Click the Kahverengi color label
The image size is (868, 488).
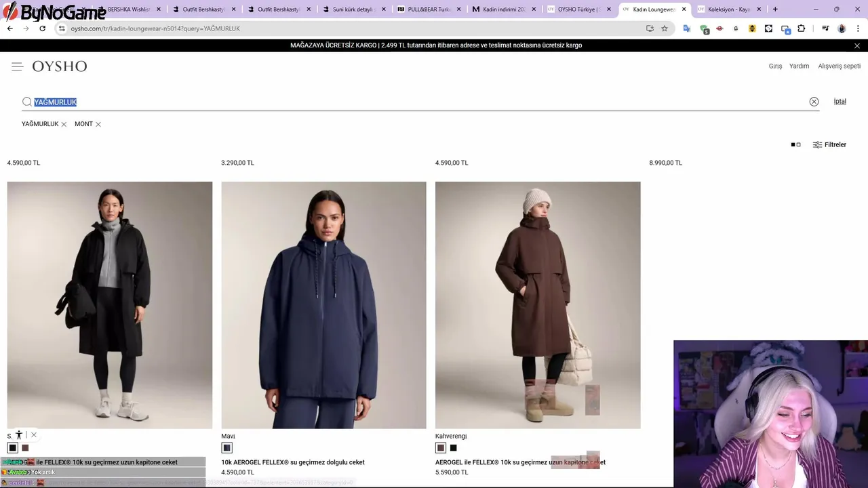point(451,436)
